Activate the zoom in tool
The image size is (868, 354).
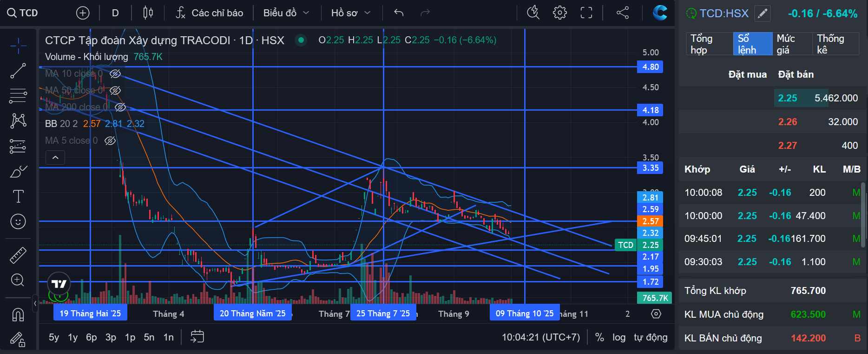click(x=18, y=280)
